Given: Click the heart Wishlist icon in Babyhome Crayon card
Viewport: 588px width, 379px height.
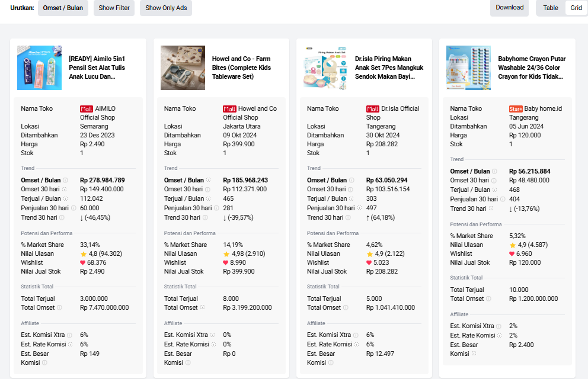Looking at the screenshot, I should 512,253.
